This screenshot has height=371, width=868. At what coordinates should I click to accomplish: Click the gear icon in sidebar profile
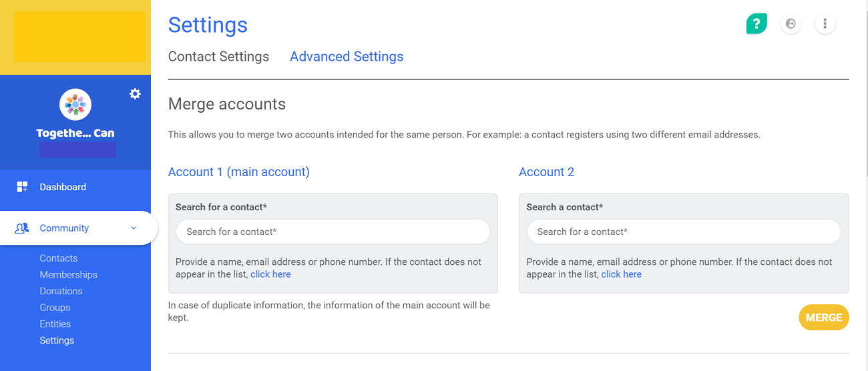(135, 94)
